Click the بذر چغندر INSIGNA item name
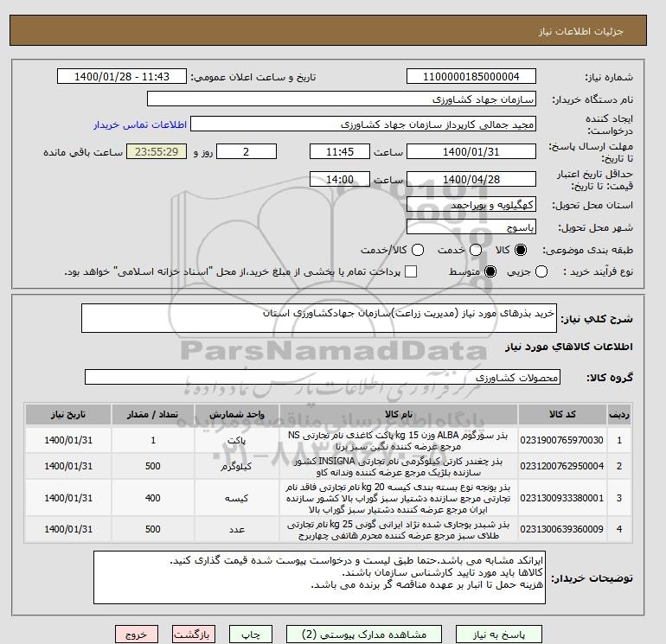This screenshot has width=666, height=644. click(x=399, y=467)
